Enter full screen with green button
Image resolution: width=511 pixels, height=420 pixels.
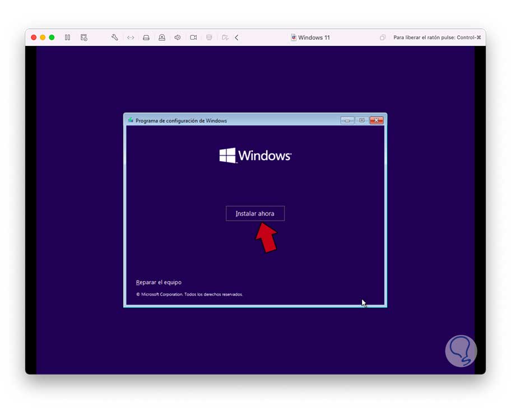pos(52,38)
